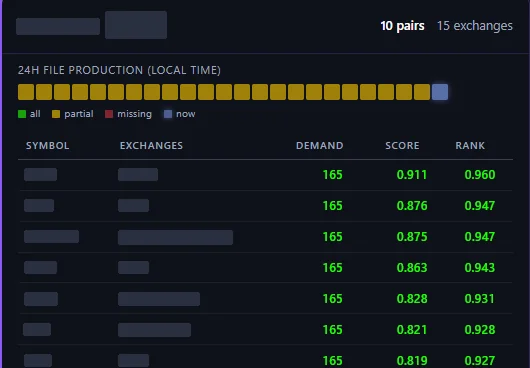This screenshot has height=368, width=530.
Task: Select rank value 0.928
Action: [480, 330]
